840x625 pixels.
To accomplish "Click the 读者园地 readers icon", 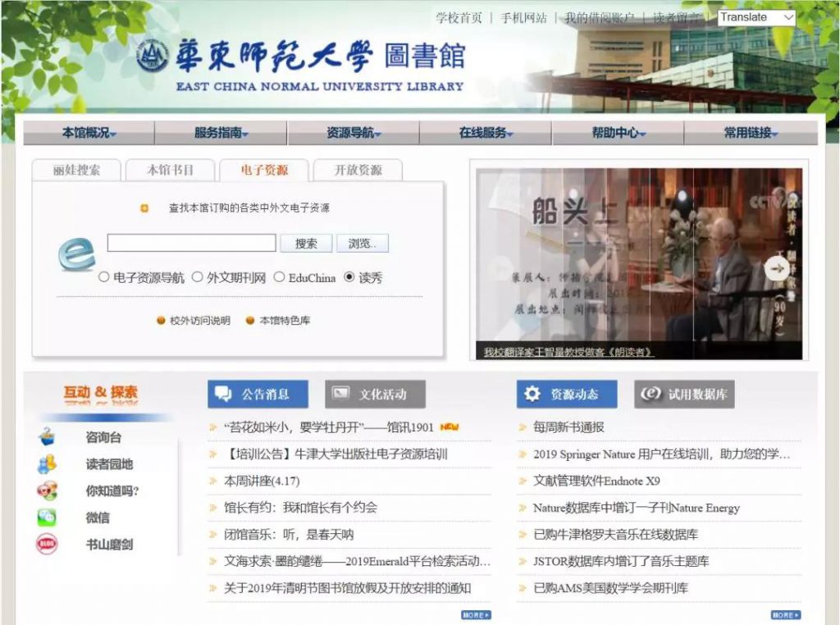I will tap(47, 464).
